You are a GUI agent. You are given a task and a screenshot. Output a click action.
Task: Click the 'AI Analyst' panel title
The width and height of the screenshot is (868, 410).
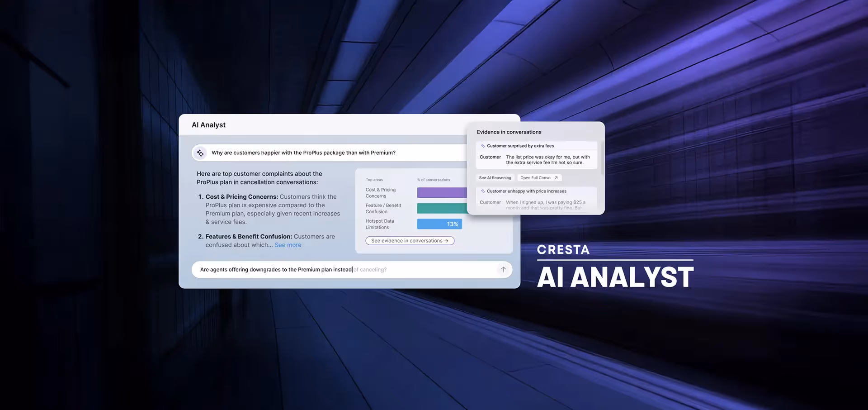(208, 125)
